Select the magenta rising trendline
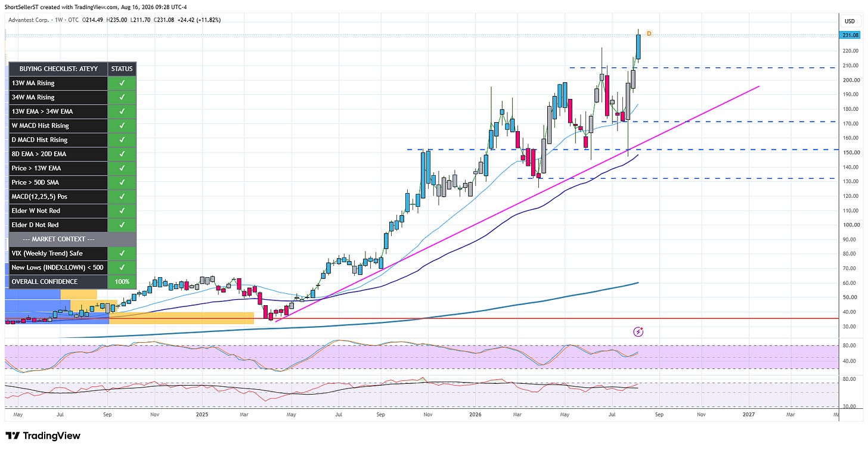Viewport: 868px width, 450px height. tap(517, 204)
